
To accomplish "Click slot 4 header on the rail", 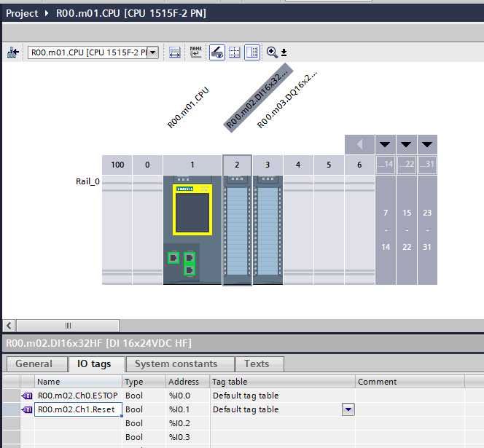I will [298, 165].
